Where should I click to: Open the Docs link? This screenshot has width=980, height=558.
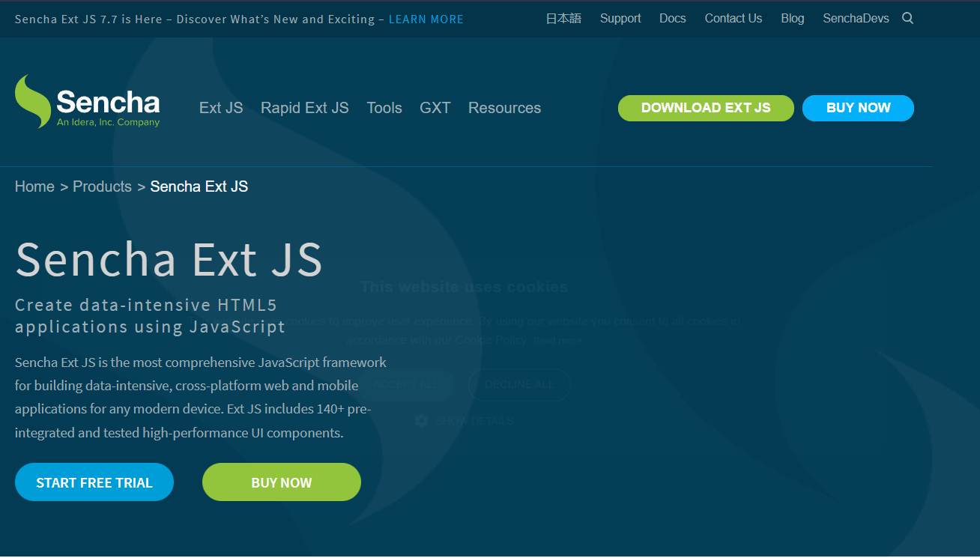click(673, 19)
